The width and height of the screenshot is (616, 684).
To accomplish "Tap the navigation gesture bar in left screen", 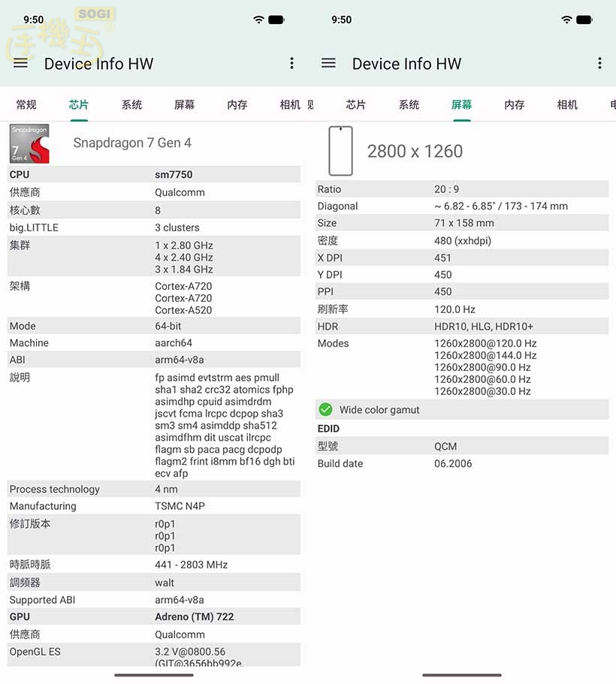I will coord(154,675).
